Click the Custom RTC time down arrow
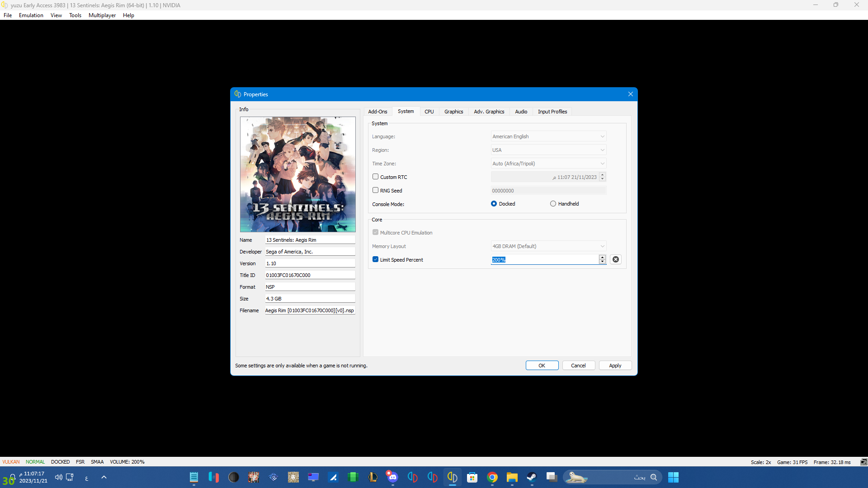 click(602, 179)
